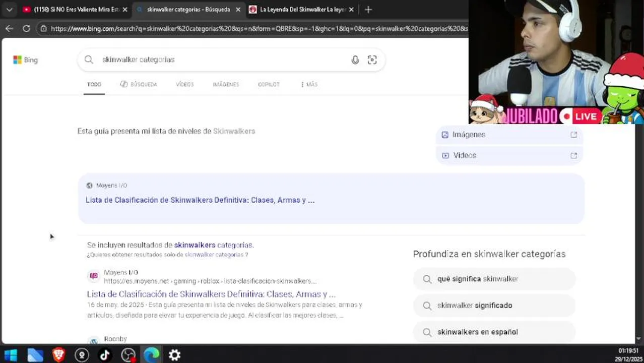Open the COPILOT tab
The image size is (644, 363).
(x=269, y=84)
